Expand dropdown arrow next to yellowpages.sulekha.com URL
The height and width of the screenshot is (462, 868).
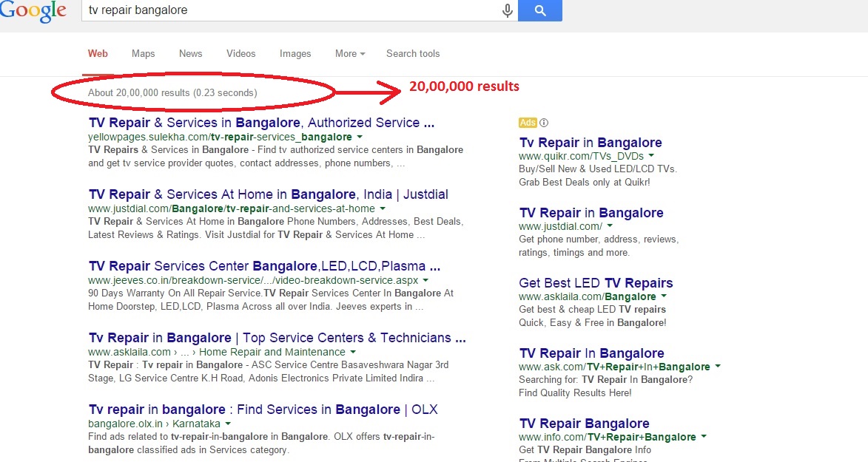360,137
